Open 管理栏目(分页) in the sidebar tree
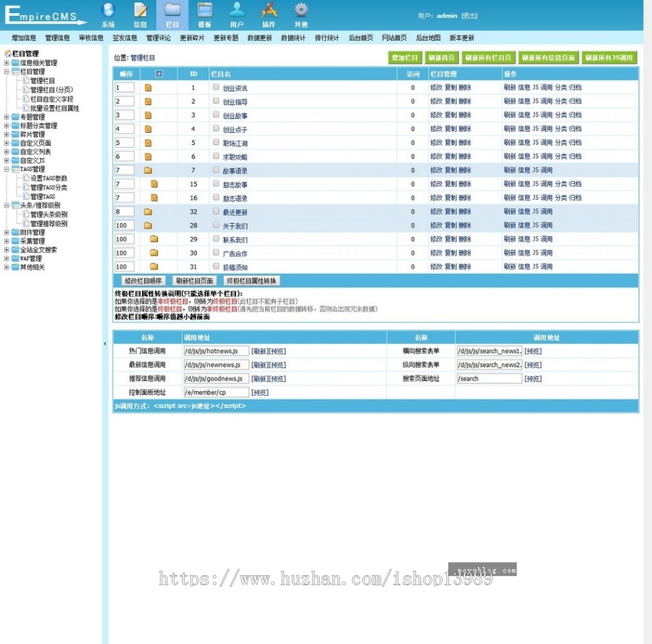The image size is (652, 644). pyautogui.click(x=51, y=90)
